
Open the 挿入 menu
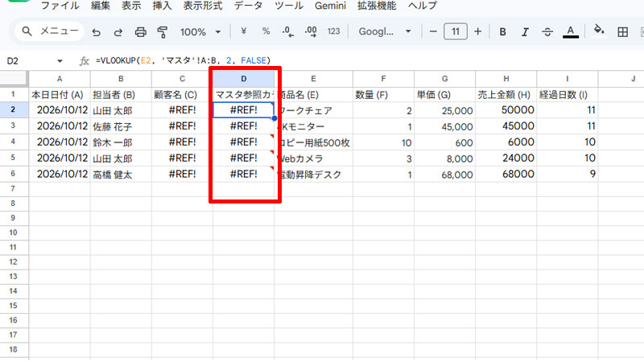(x=162, y=6)
